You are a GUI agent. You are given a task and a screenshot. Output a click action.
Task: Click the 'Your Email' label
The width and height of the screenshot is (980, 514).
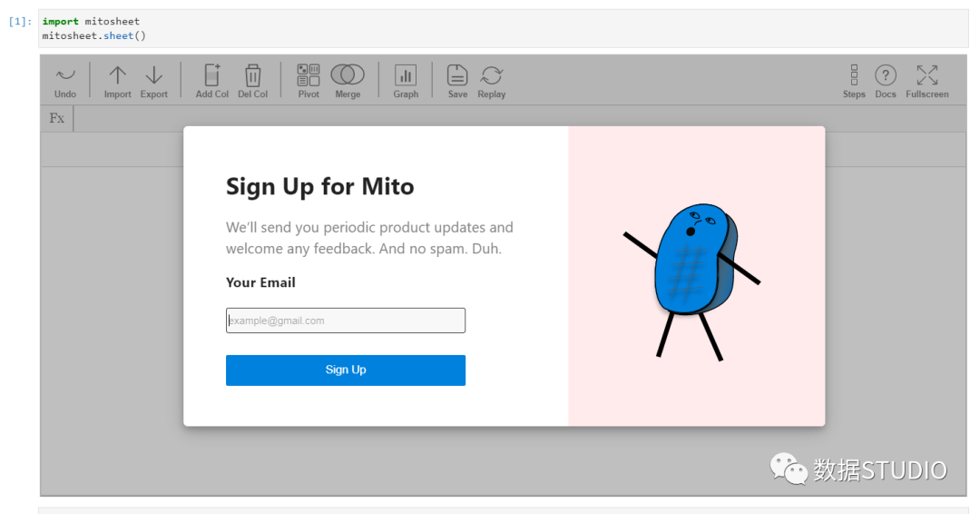coord(260,282)
